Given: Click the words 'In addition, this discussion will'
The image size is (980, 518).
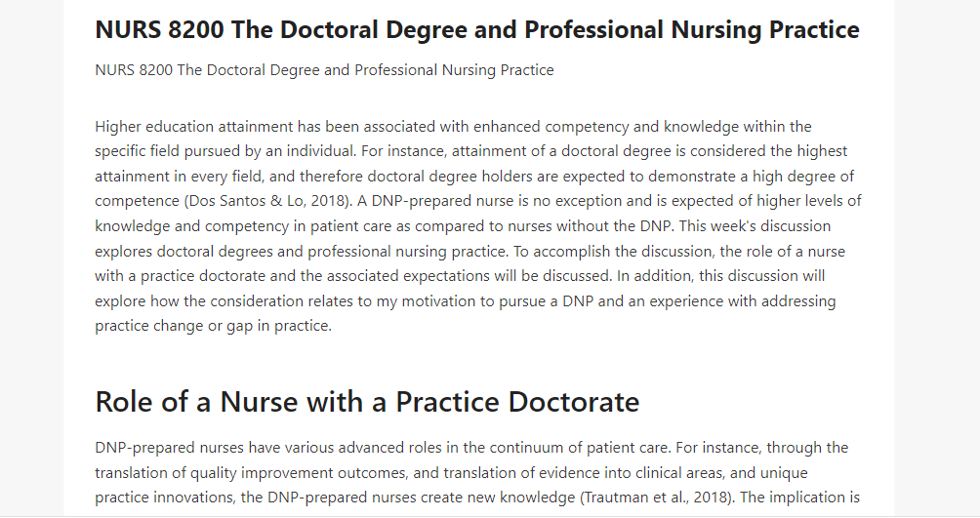Looking at the screenshot, I should [x=720, y=275].
